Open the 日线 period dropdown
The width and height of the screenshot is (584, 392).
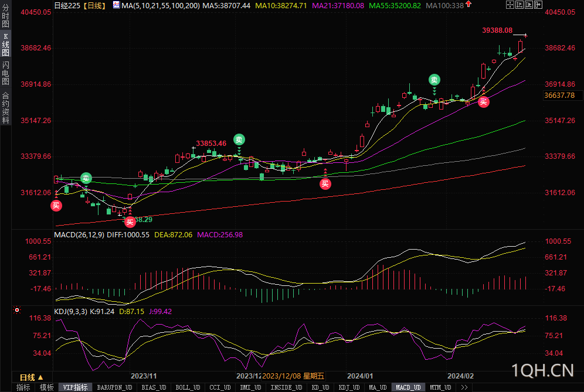click(x=32, y=377)
